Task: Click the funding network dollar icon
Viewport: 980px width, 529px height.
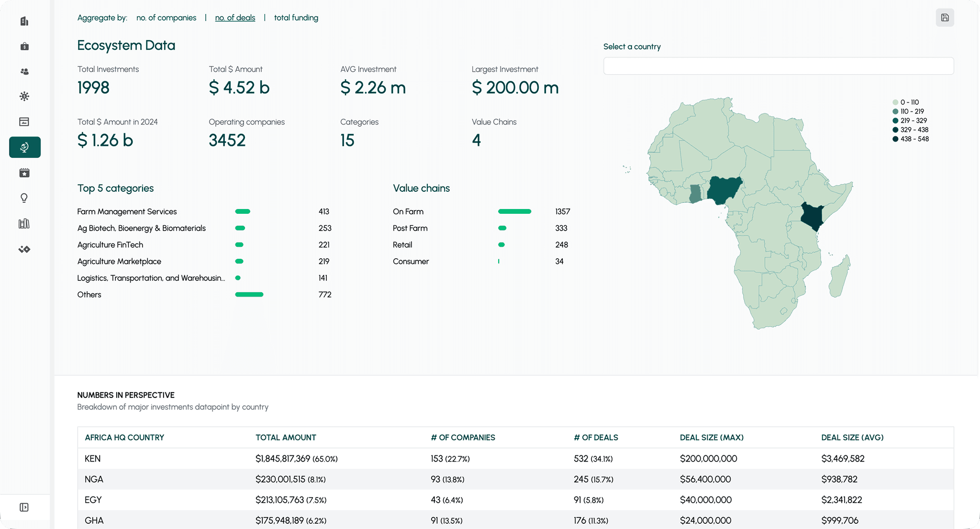Action: coord(24,96)
